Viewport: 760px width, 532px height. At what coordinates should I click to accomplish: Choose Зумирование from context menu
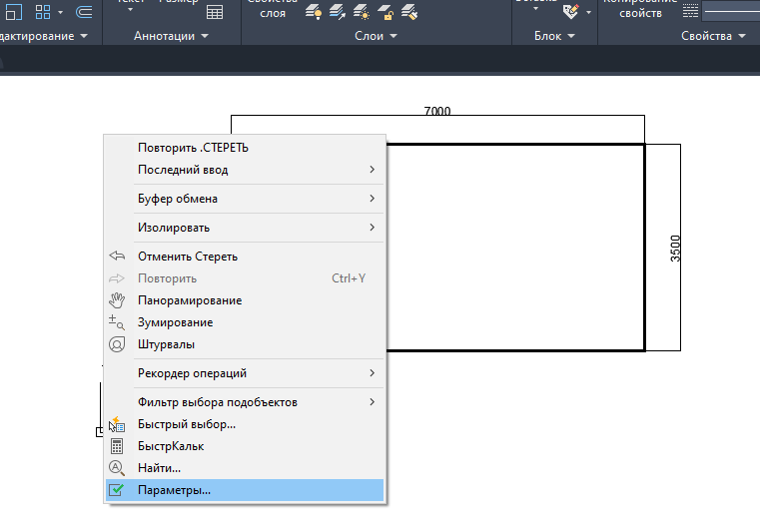pyautogui.click(x=245, y=322)
